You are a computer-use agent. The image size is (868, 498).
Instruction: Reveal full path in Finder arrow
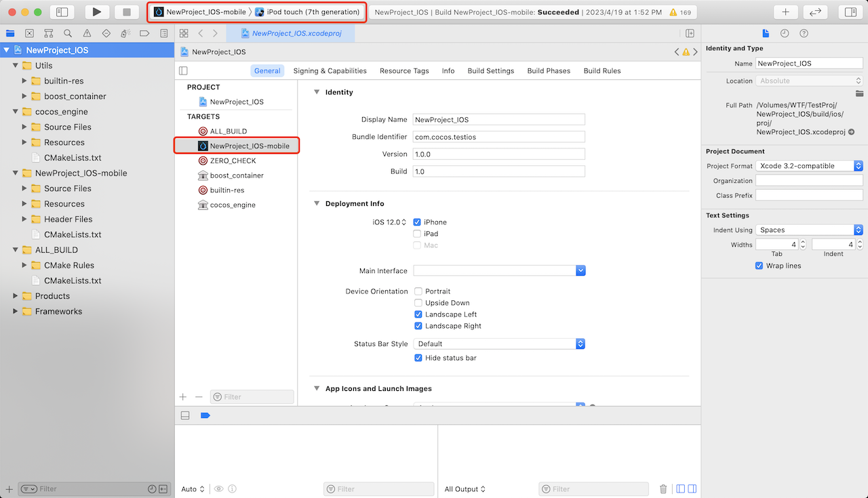851,132
